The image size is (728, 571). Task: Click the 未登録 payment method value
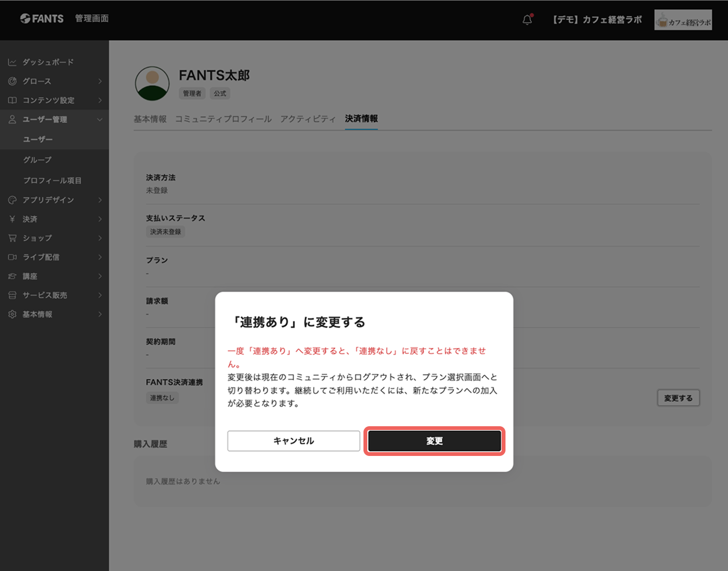click(x=157, y=191)
